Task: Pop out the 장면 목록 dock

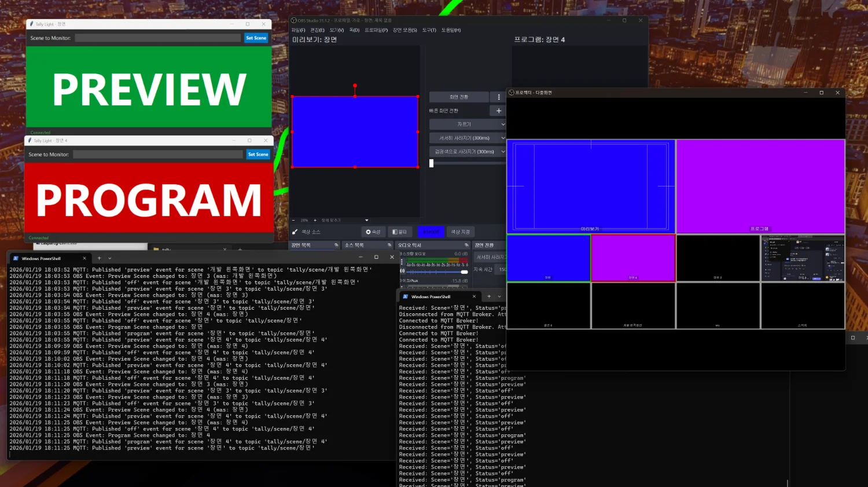Action: click(x=336, y=245)
